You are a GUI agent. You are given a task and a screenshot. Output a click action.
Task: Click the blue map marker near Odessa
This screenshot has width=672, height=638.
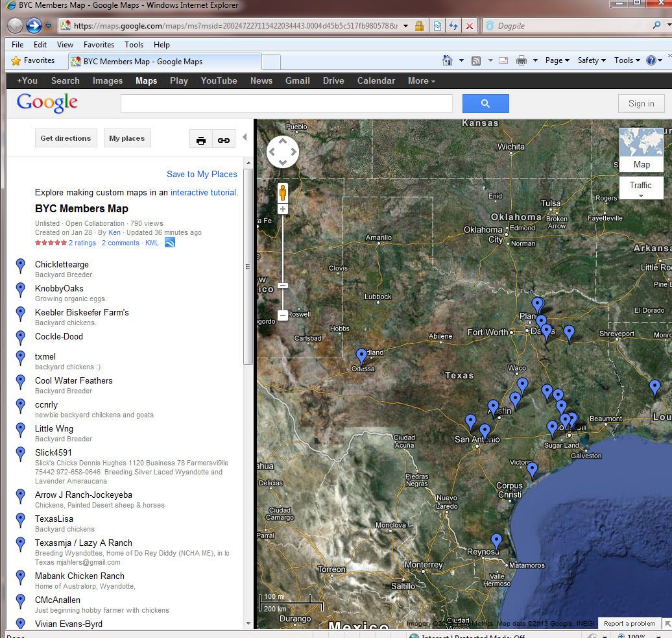click(x=361, y=356)
